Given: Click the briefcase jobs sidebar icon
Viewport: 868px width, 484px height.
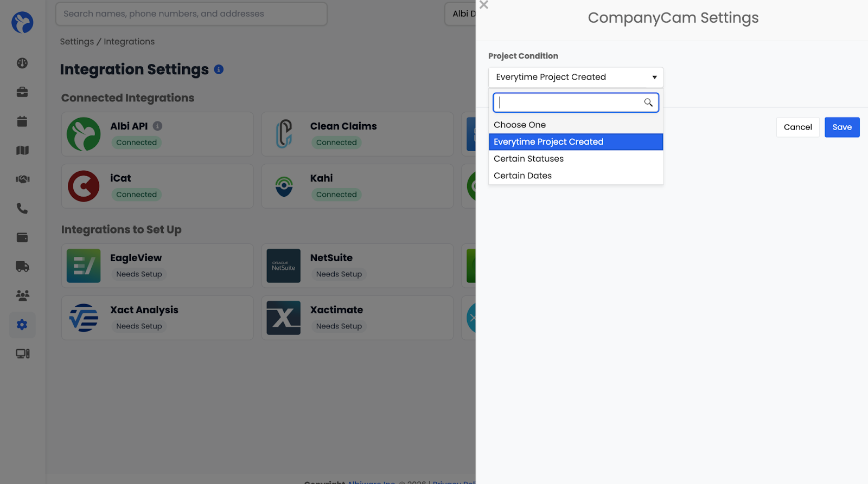Looking at the screenshot, I should coord(22,92).
